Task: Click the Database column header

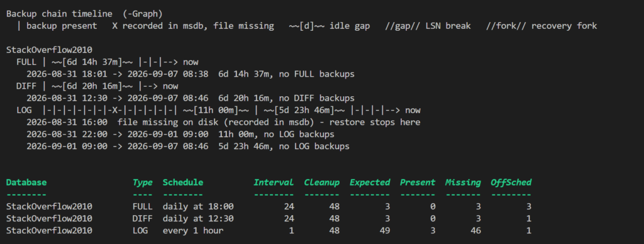Action: coord(26,182)
